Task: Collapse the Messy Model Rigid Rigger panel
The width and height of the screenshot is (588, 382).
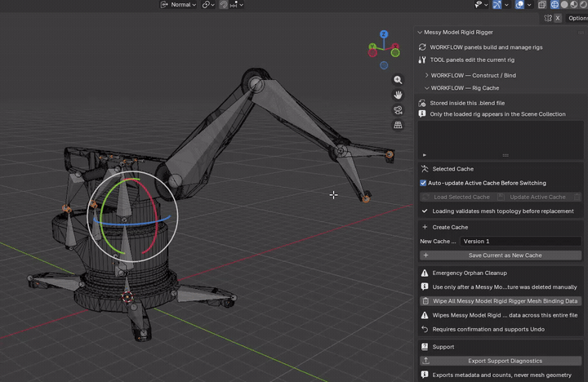Action: tap(420, 32)
